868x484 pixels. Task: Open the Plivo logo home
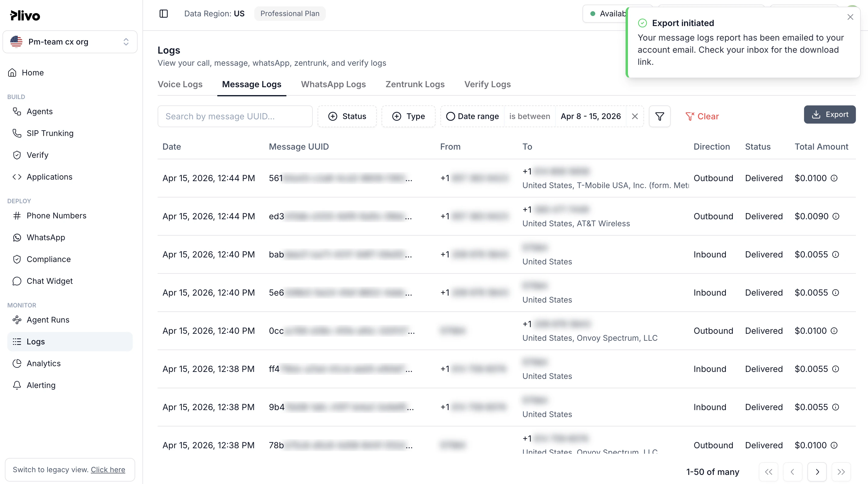25,15
